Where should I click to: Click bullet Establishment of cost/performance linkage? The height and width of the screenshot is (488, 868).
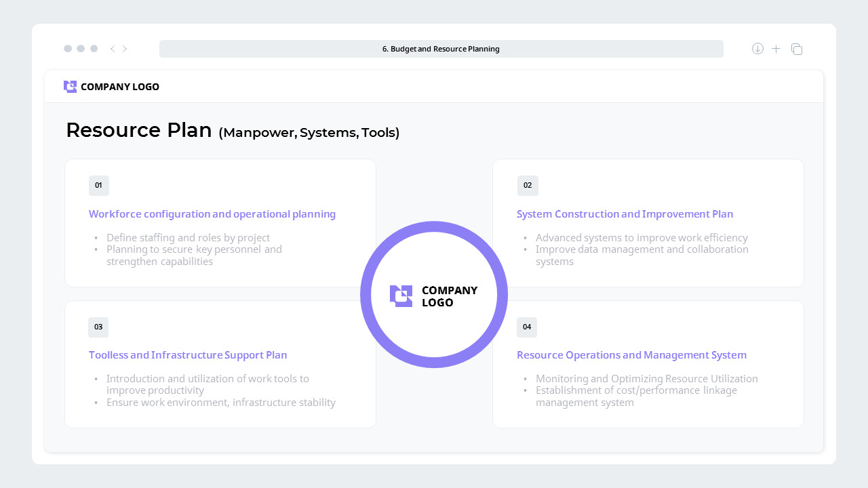tap(636, 396)
